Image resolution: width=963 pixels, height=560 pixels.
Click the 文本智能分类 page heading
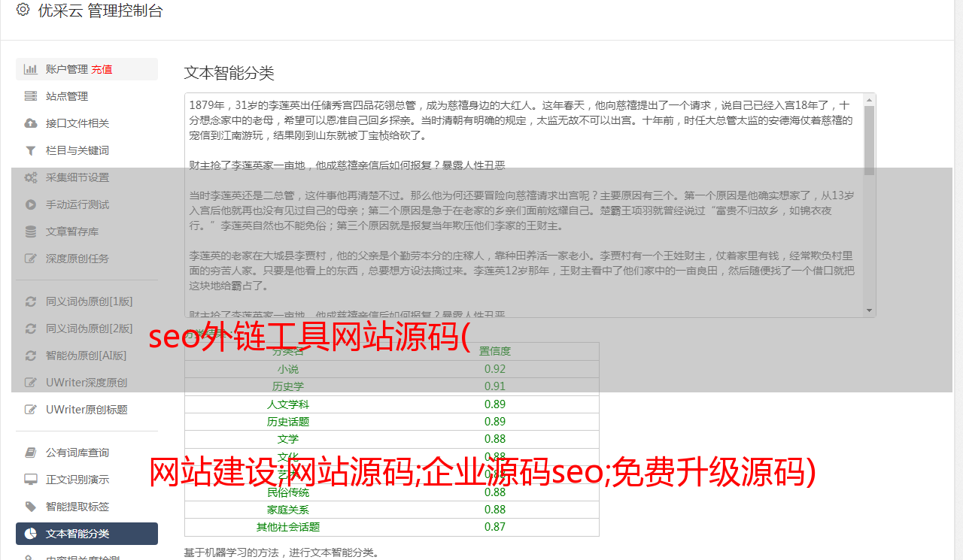click(x=229, y=73)
